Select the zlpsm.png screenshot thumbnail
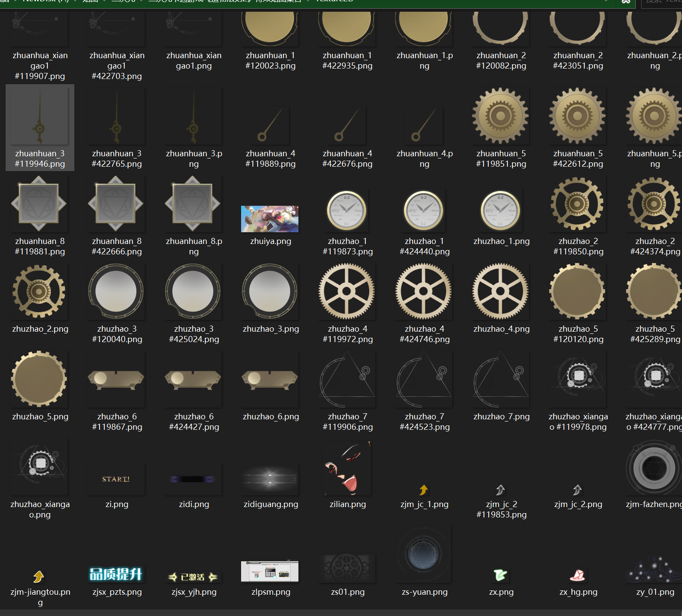682x616 pixels. (270, 571)
